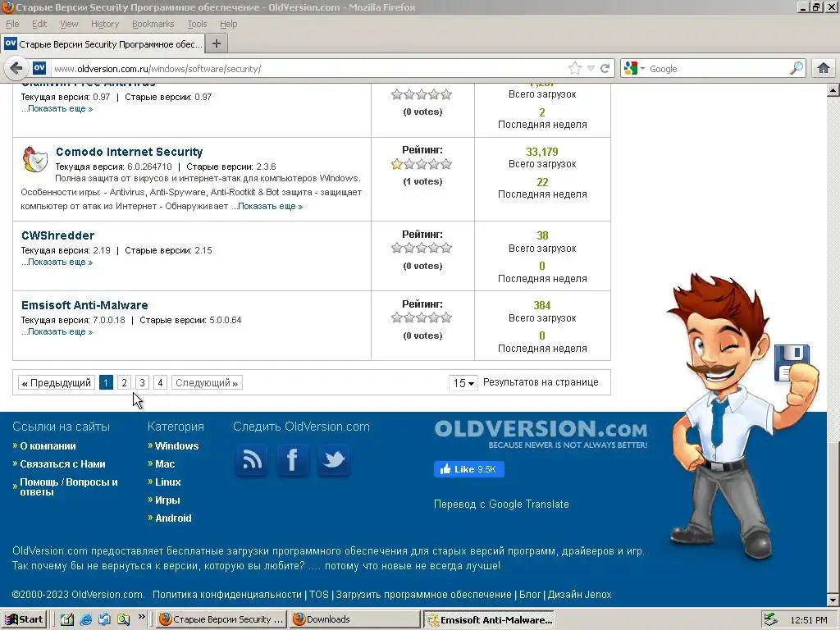Image resolution: width=840 pixels, height=630 pixels.
Task: Select the Старые Версии Security browser tab
Action: pyautogui.click(x=103, y=44)
